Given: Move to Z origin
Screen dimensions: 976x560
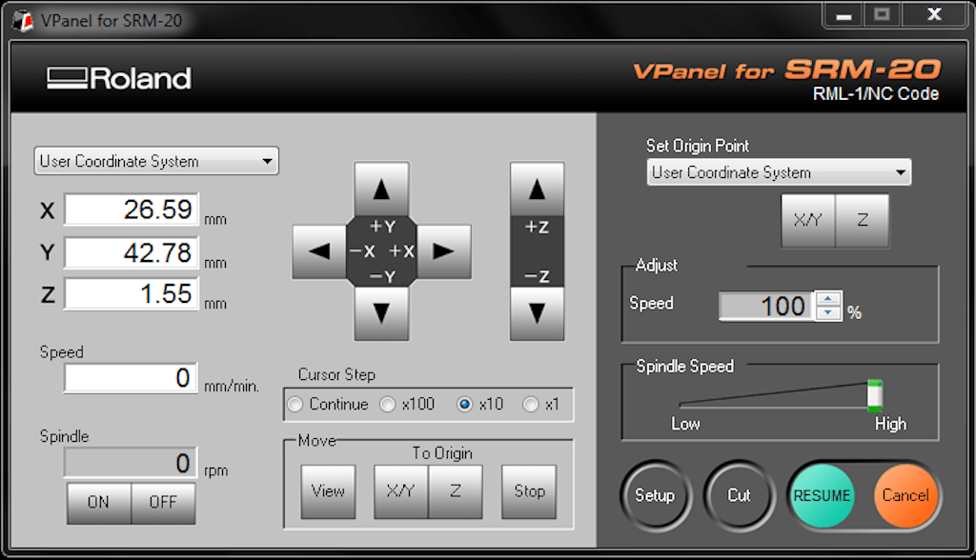Looking at the screenshot, I should click(456, 491).
